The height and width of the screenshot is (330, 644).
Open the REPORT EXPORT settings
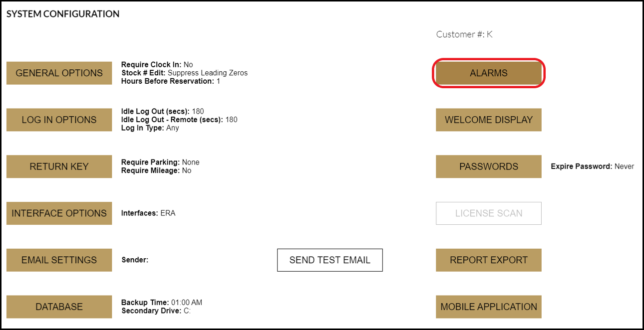(488, 260)
